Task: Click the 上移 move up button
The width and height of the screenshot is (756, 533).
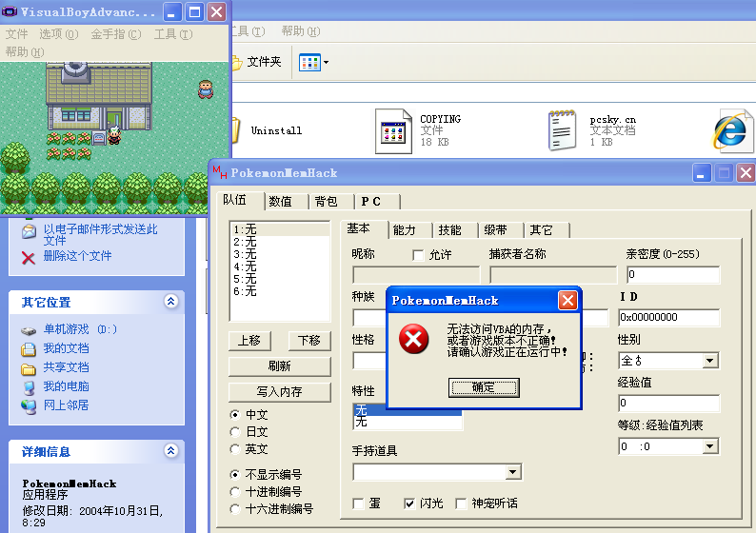Action: tap(249, 341)
